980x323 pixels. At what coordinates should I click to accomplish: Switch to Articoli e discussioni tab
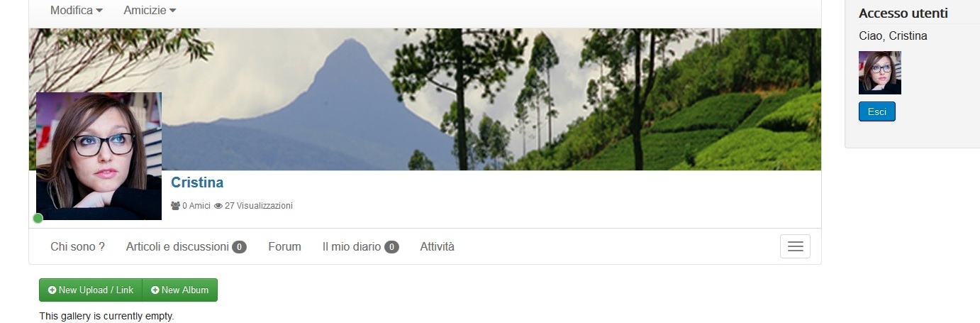tap(186, 246)
